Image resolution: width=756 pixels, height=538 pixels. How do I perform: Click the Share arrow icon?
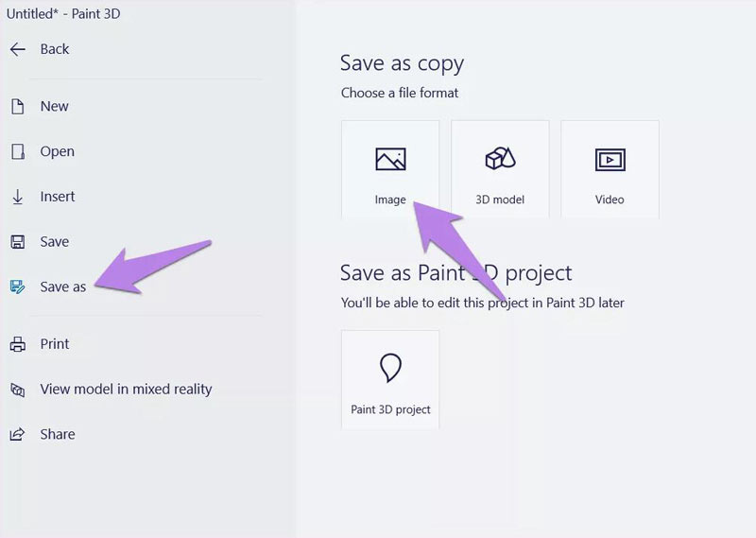(17, 434)
